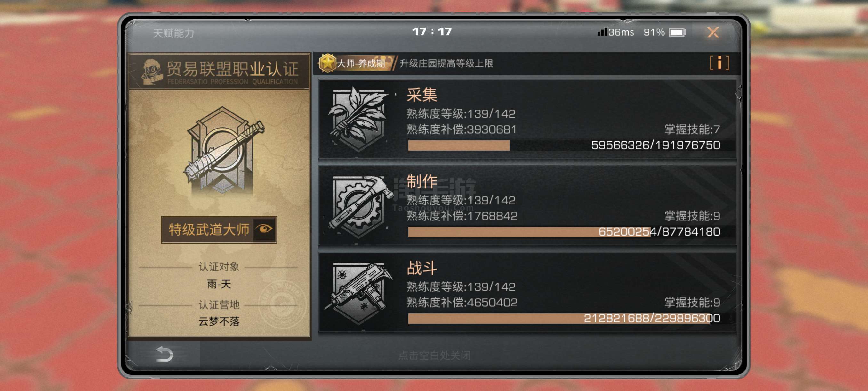Open the 制作 skill entry
The width and height of the screenshot is (868, 391).
tap(528, 206)
